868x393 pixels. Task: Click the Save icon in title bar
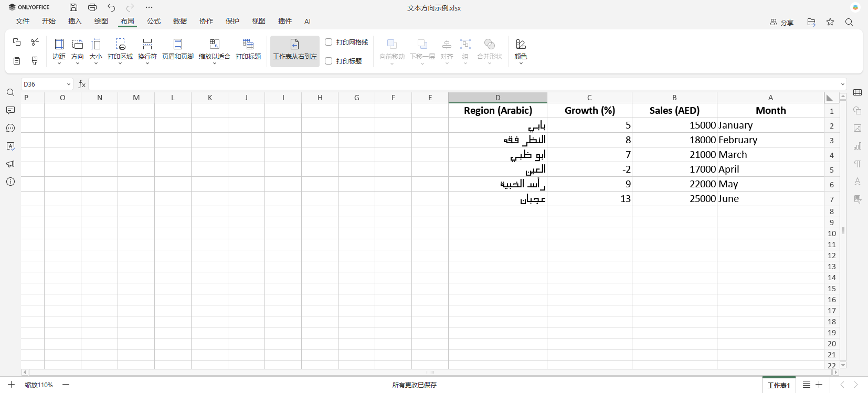pyautogui.click(x=73, y=7)
